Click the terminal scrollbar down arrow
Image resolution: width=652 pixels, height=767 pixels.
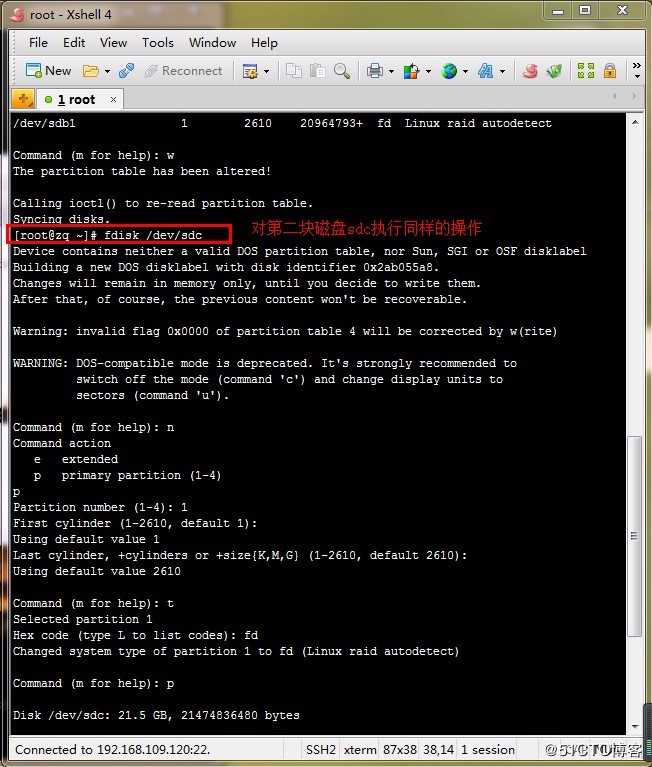tap(635, 727)
